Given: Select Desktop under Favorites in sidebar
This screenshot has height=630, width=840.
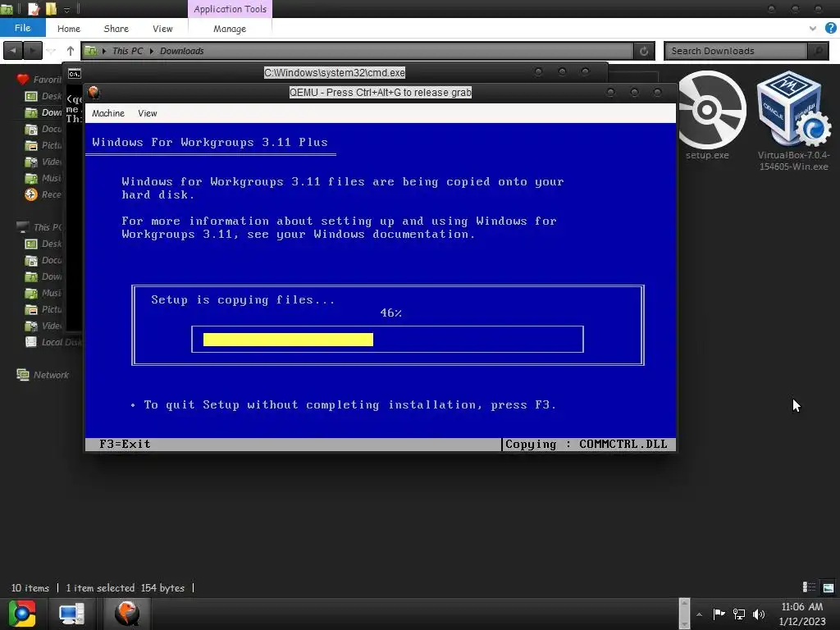Looking at the screenshot, I should [x=43, y=96].
